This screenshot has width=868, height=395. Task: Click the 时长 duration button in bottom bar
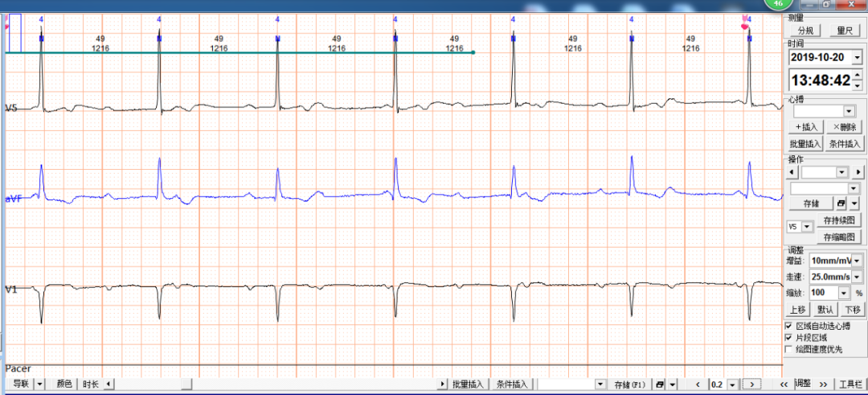tap(91, 384)
